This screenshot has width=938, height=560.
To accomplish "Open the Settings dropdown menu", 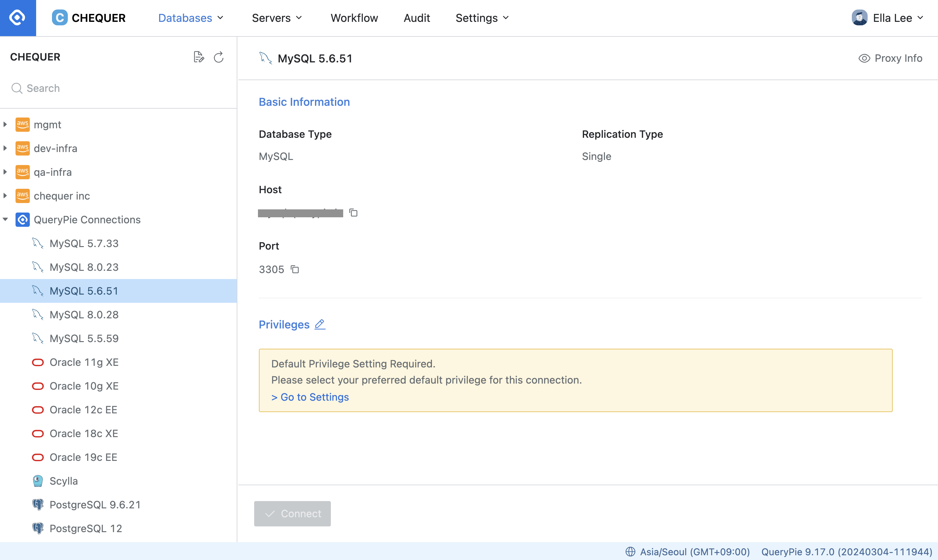I will tap(482, 18).
